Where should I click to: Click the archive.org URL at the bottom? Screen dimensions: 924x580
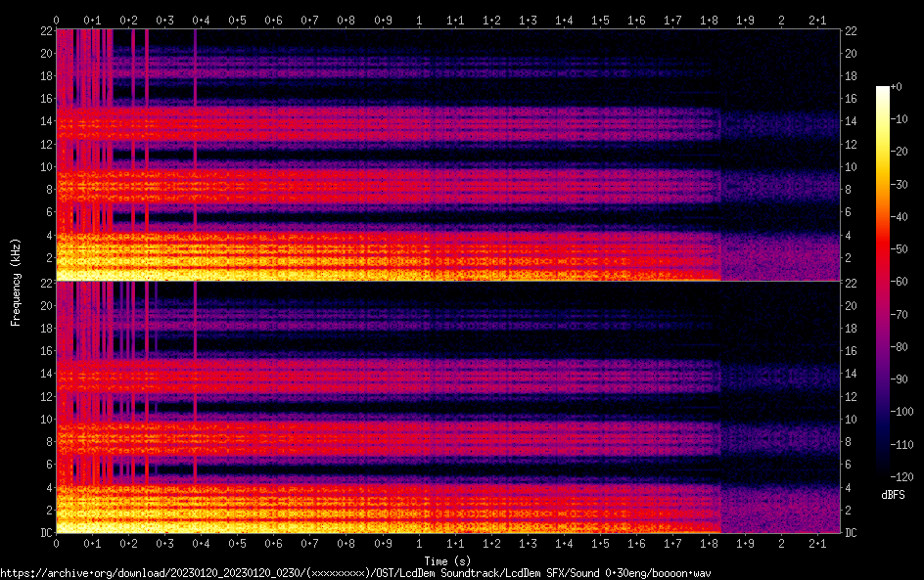coord(357,572)
